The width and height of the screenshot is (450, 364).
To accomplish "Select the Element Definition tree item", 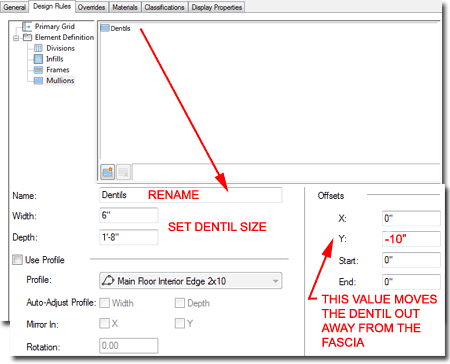I will point(64,37).
